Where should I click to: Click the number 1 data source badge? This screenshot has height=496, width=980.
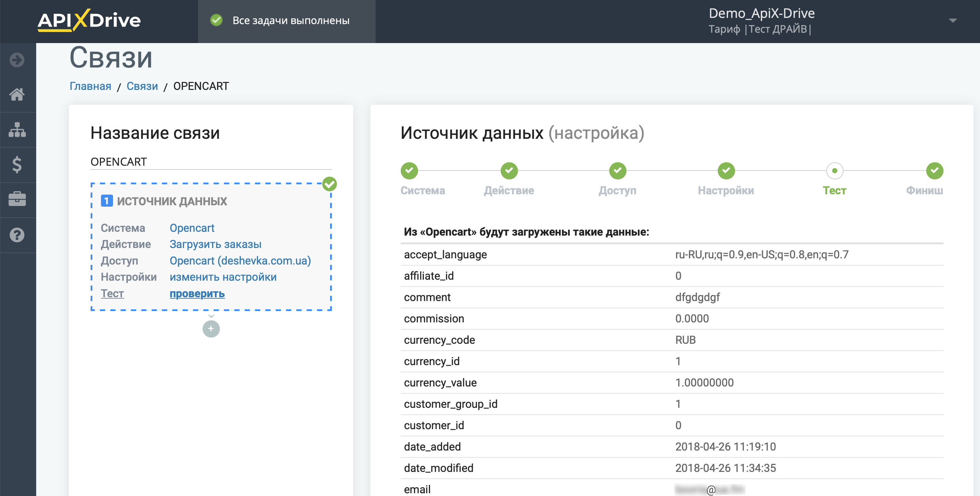coord(106,201)
